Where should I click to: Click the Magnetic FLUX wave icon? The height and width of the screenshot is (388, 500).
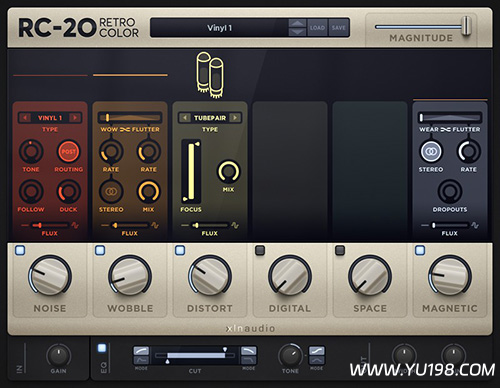point(475,225)
